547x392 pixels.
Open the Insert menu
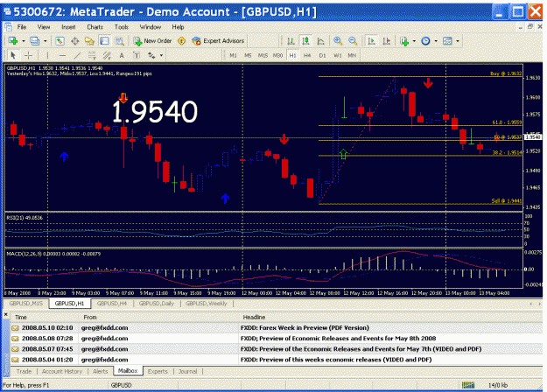pyautogui.click(x=68, y=27)
